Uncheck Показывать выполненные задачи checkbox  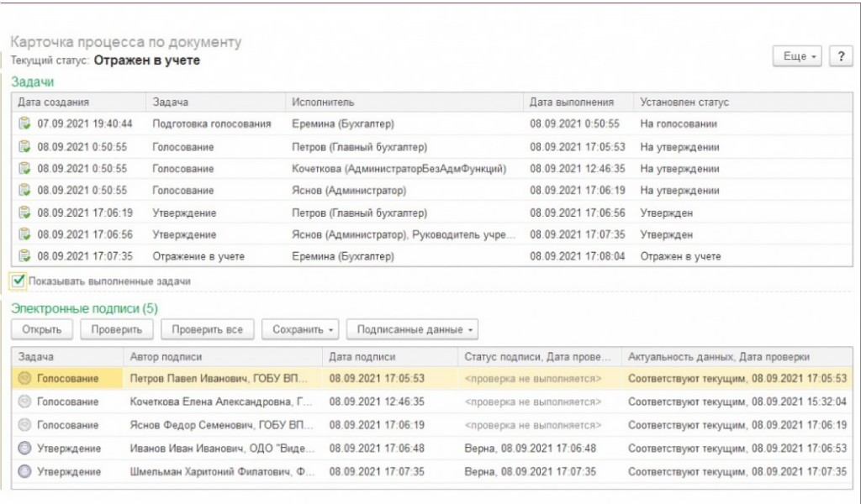click(x=18, y=281)
